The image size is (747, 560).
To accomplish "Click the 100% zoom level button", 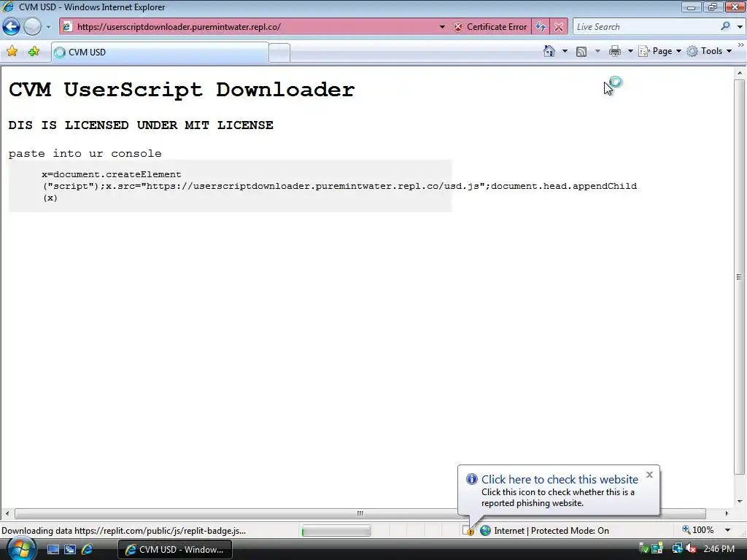I will pyautogui.click(x=698, y=530).
